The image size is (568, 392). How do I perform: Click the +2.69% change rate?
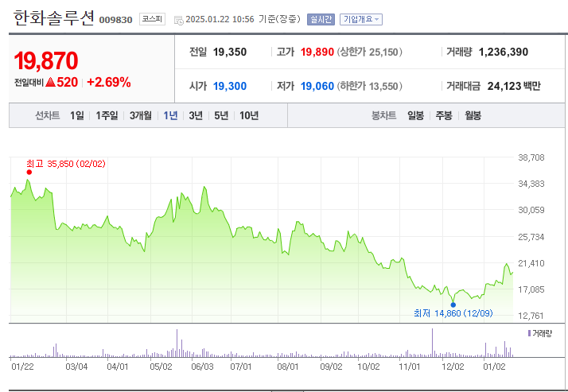pos(109,82)
